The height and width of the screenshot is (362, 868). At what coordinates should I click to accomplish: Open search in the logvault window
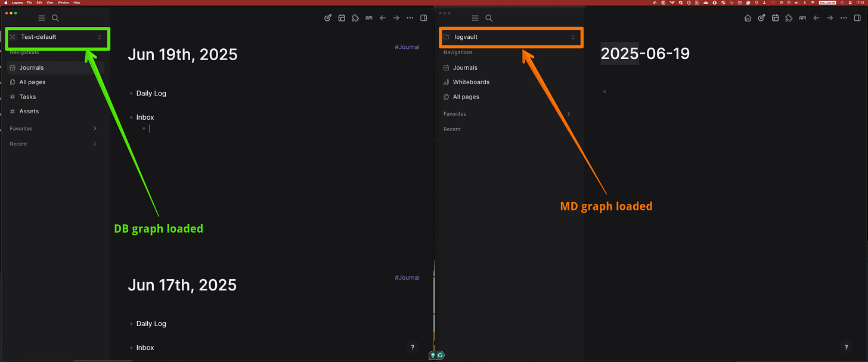[489, 18]
